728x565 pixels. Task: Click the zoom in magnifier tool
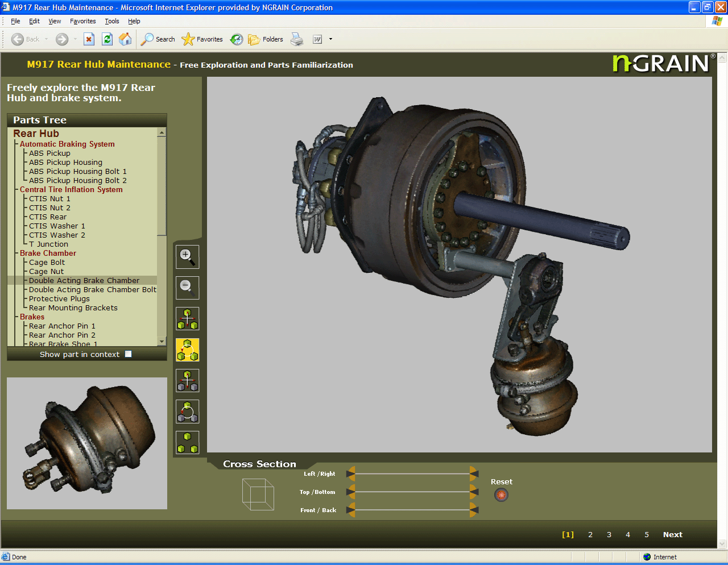(187, 257)
